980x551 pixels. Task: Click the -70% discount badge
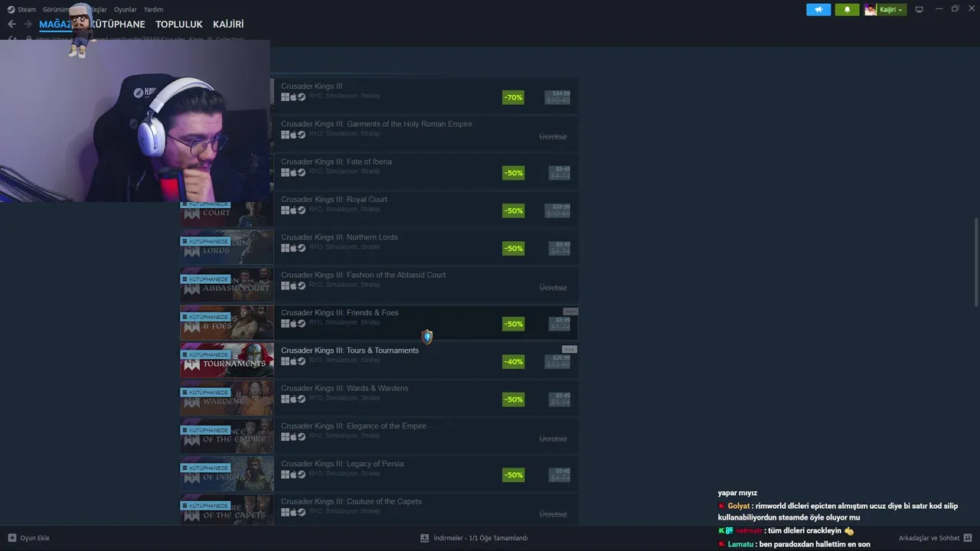point(513,97)
